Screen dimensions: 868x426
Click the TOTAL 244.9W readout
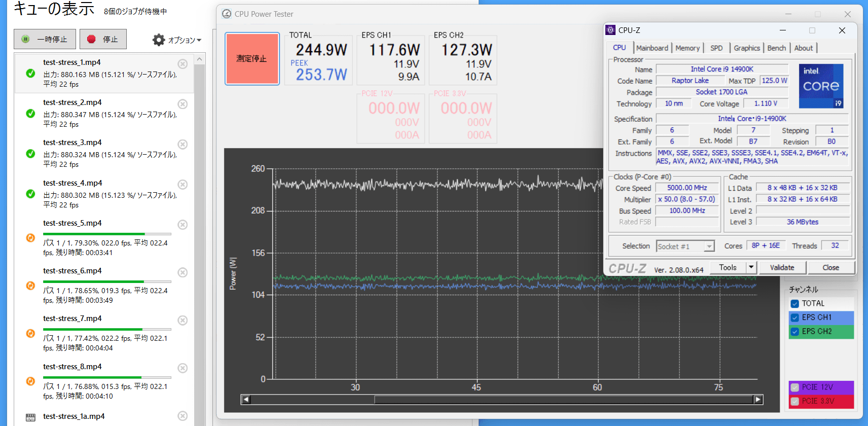tap(321, 50)
